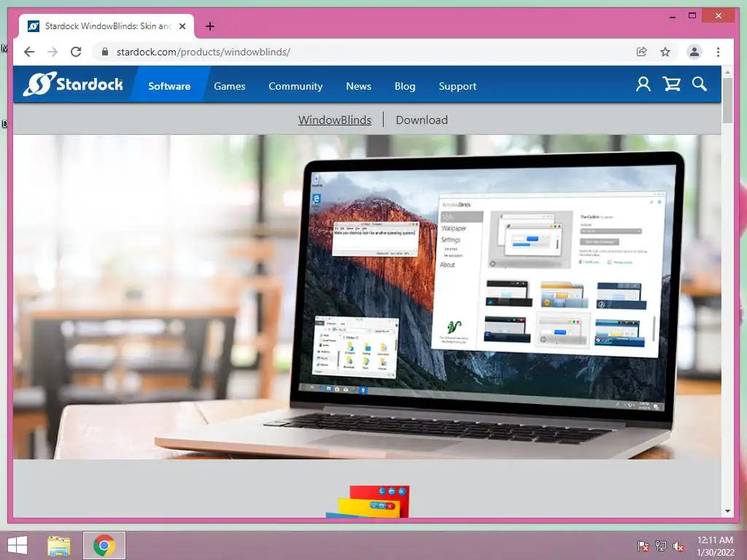Go back using the browser back arrow

[x=29, y=52]
